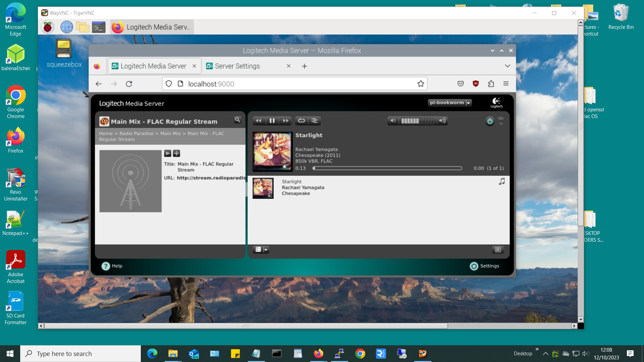
Task: Go to Home in breadcrumb
Action: tap(106, 134)
